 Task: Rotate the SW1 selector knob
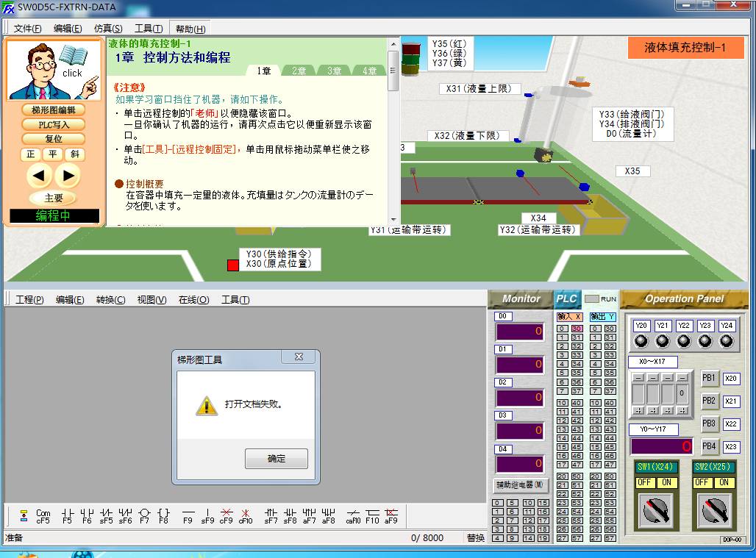[656, 509]
